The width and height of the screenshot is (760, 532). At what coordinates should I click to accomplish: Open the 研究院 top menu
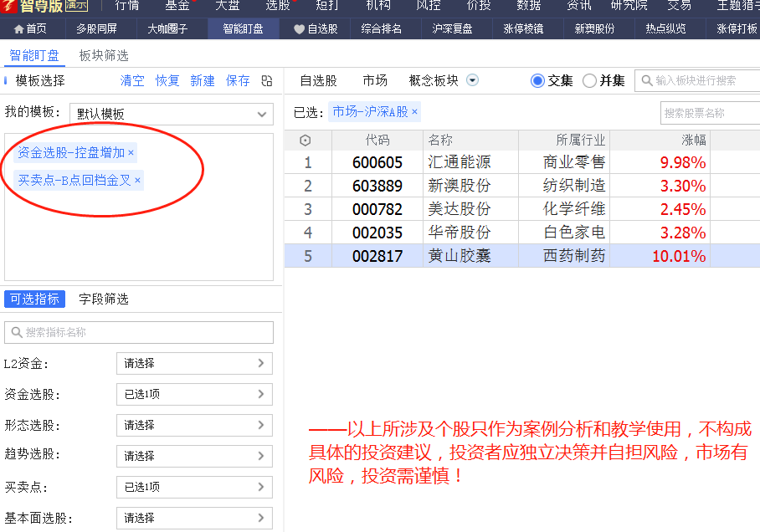629,5
